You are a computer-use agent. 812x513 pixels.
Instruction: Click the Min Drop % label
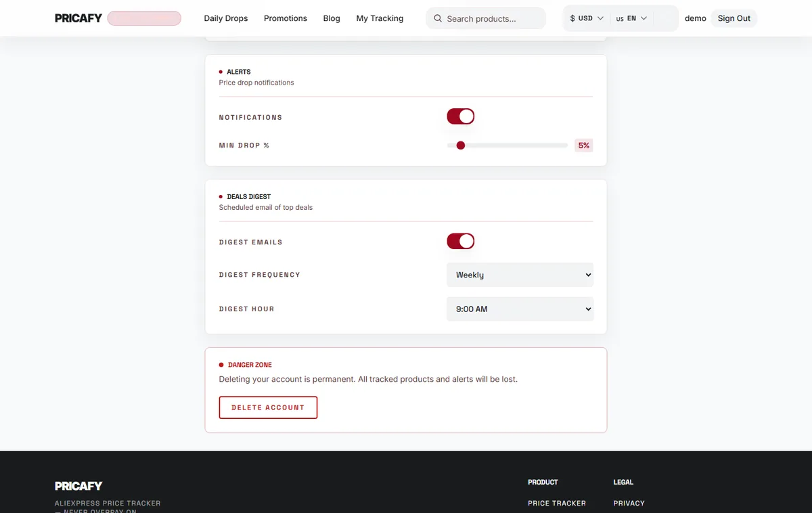(x=244, y=146)
